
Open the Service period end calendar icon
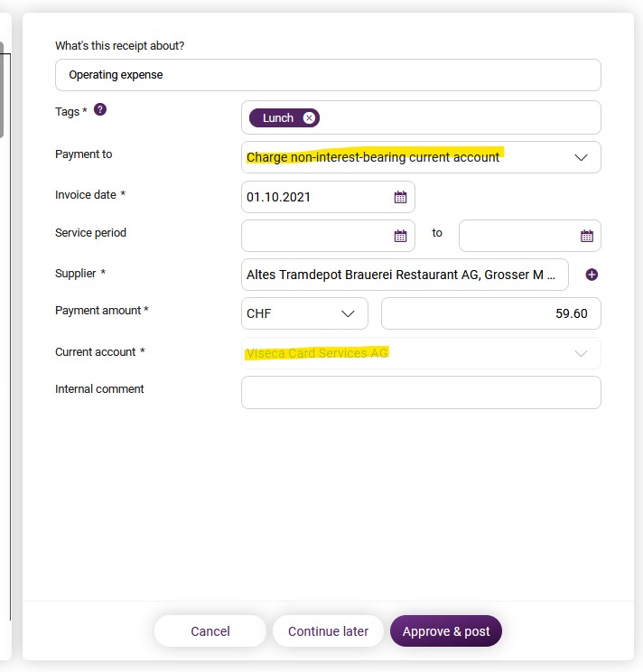(x=586, y=236)
